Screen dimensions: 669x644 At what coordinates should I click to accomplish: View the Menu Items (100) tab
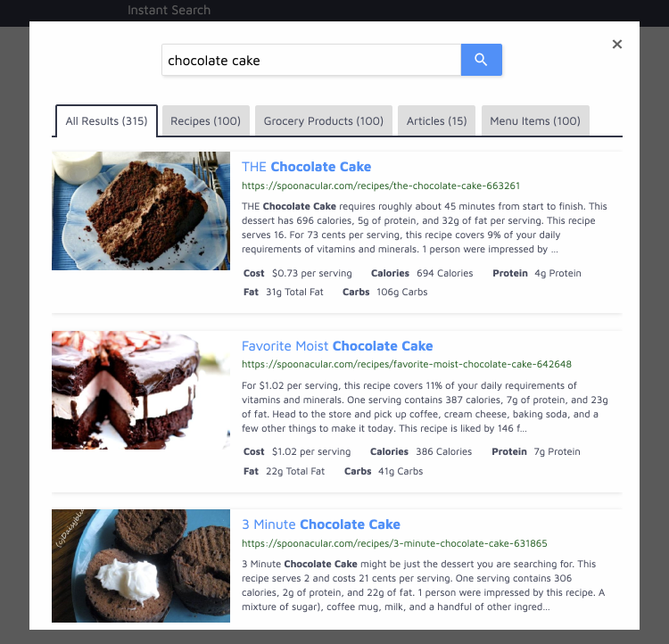pos(535,120)
